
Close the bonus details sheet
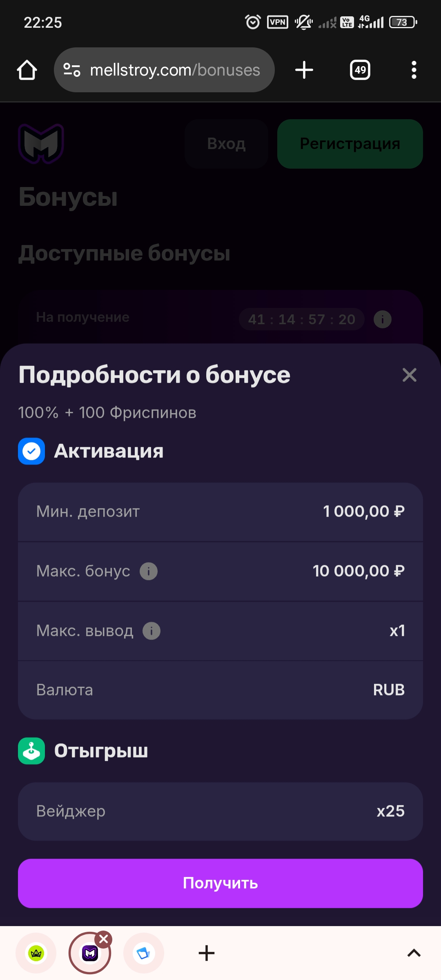click(409, 375)
